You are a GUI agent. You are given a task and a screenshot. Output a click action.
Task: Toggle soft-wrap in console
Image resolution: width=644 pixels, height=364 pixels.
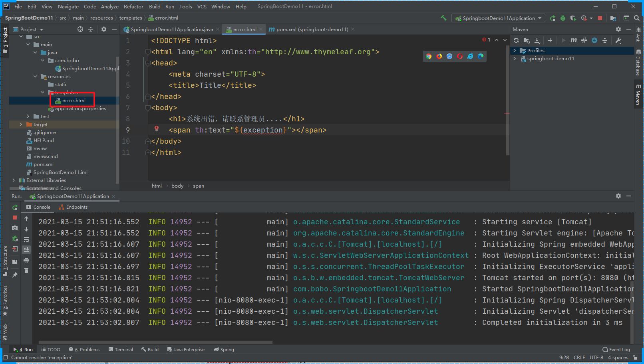(x=26, y=239)
